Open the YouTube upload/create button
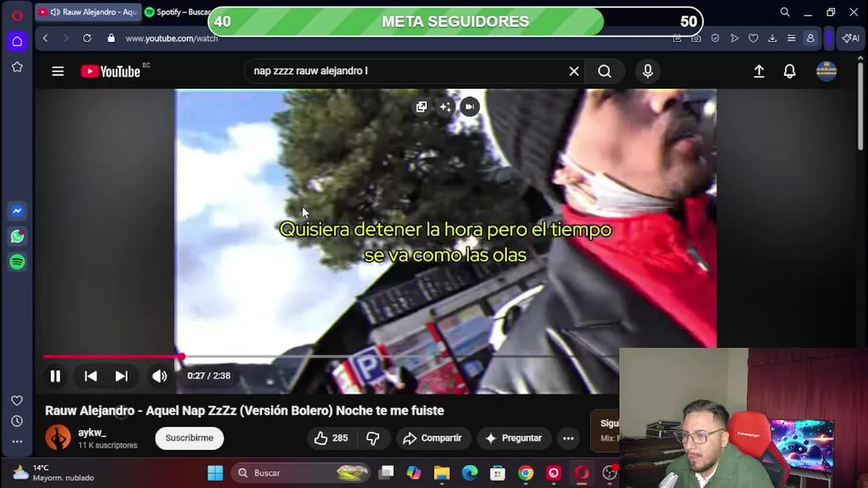This screenshot has height=488, width=868. coord(759,71)
